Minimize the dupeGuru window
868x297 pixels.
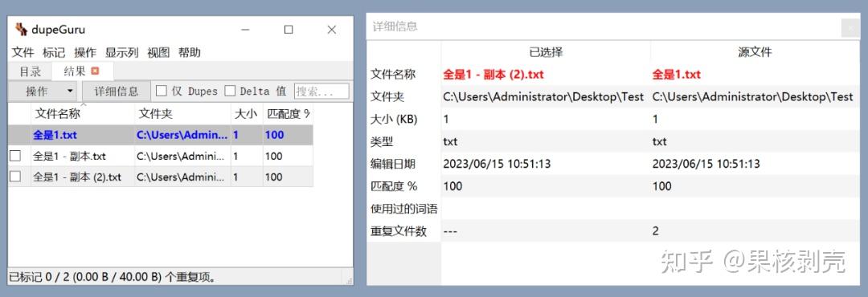coord(245,30)
